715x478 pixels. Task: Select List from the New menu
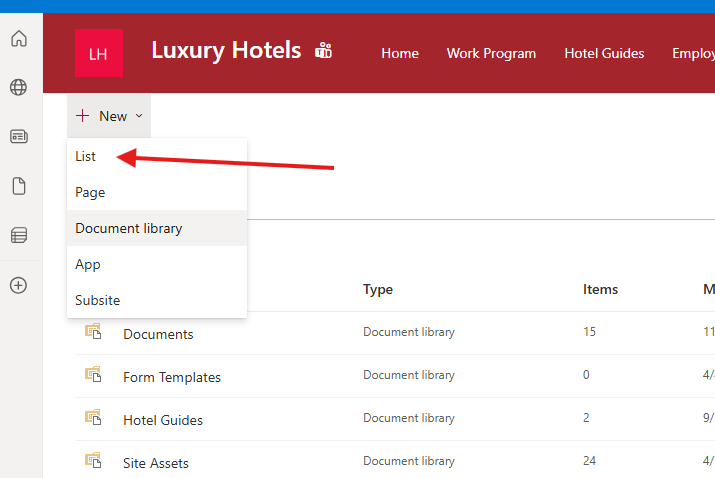(86, 156)
